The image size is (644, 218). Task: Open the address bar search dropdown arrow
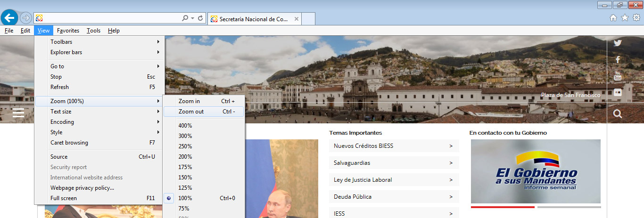coord(193,18)
